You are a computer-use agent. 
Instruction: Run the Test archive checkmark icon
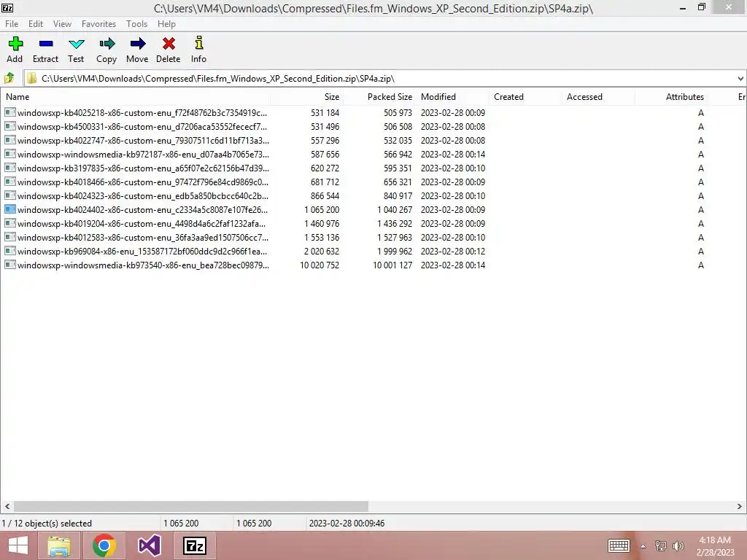tap(76, 44)
